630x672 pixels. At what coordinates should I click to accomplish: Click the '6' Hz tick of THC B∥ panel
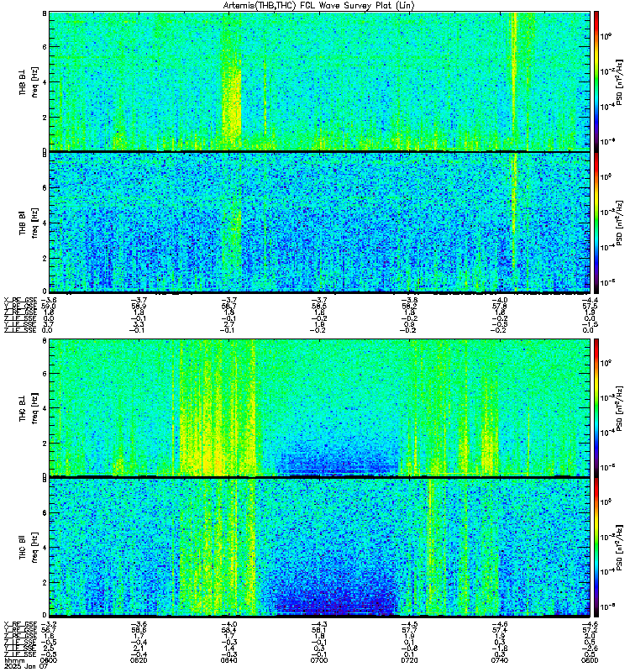pos(45,512)
